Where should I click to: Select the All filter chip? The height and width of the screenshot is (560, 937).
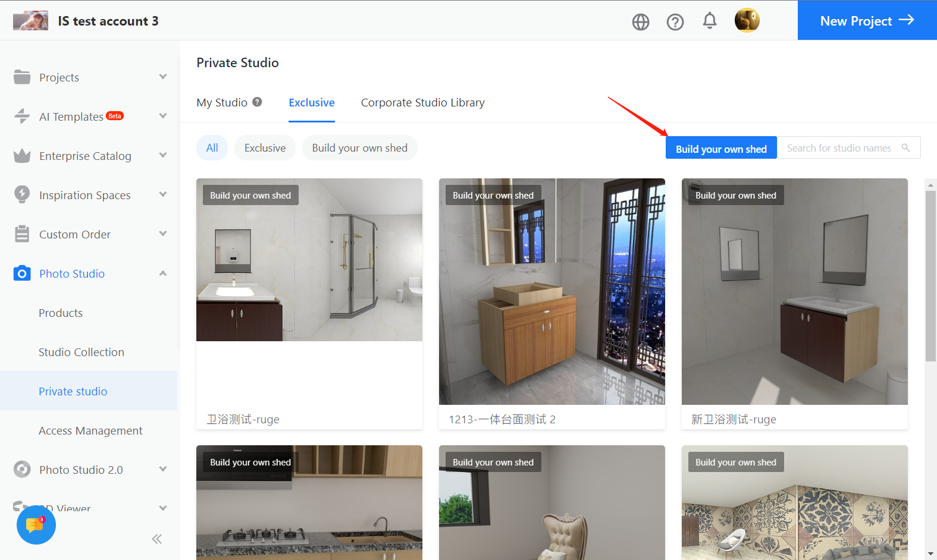[x=212, y=148]
